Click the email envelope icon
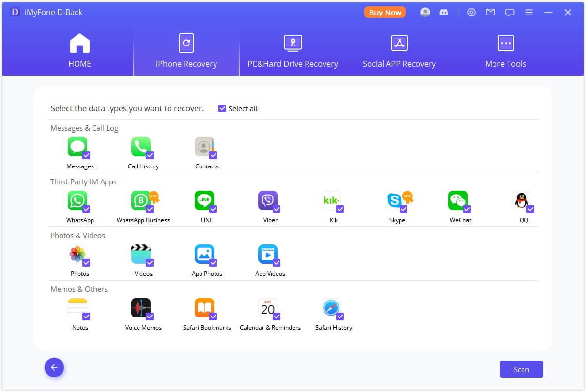 pos(491,13)
